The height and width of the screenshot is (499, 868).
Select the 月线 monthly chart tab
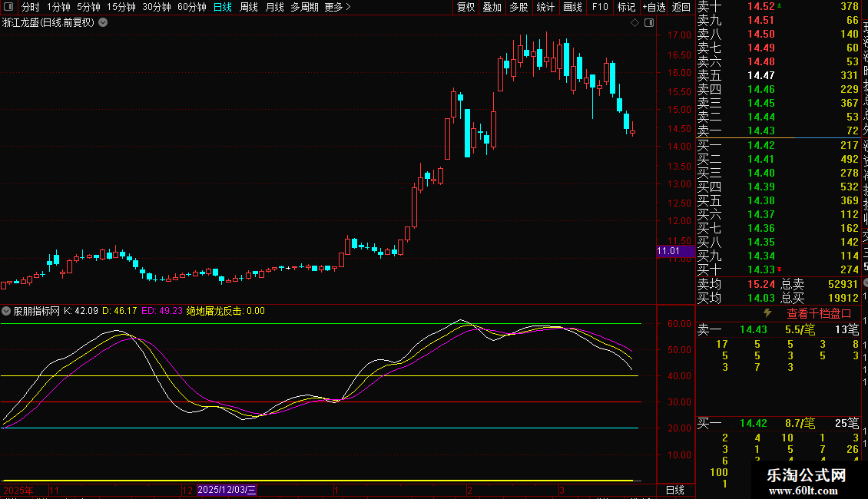[x=274, y=7]
